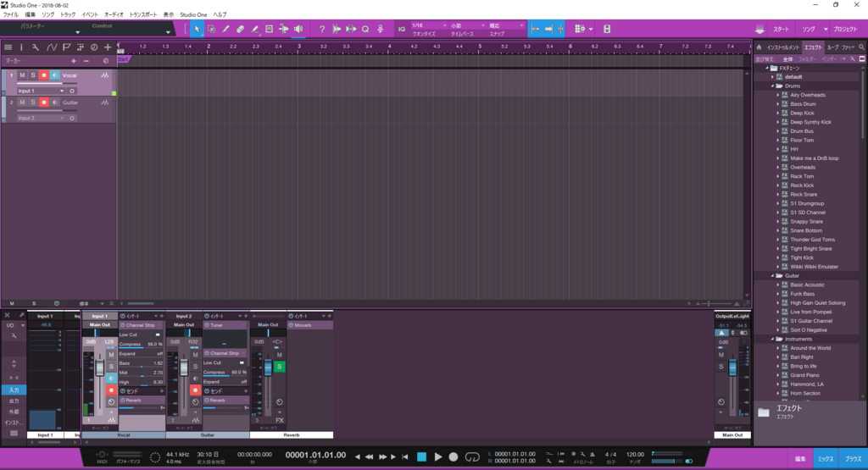This screenshot has height=470, width=868.
Task: Mute the Guitar track in arrangement
Action: [22, 102]
